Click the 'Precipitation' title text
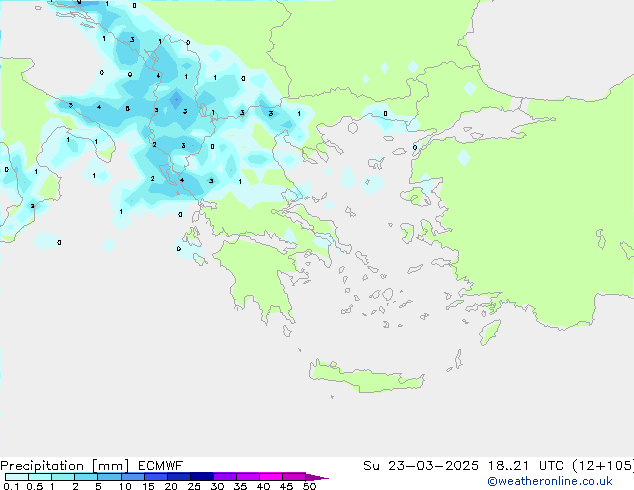Image resolution: width=634 pixels, height=490 pixels. (x=42, y=466)
